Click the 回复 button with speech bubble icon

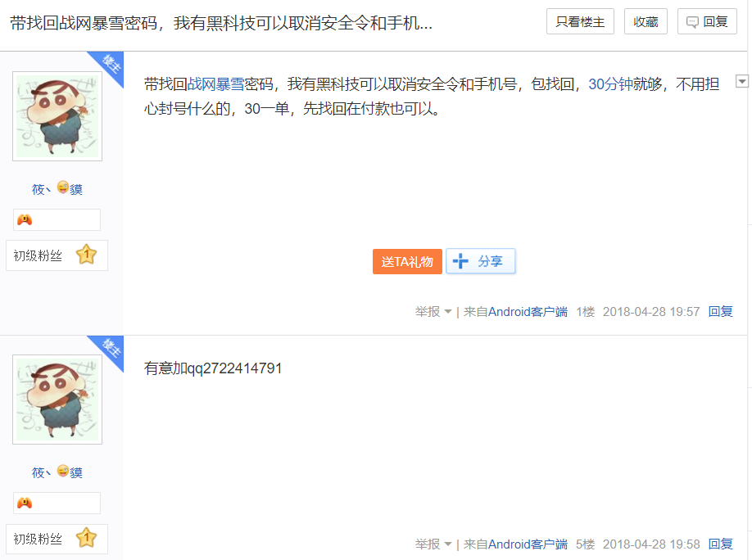click(707, 22)
